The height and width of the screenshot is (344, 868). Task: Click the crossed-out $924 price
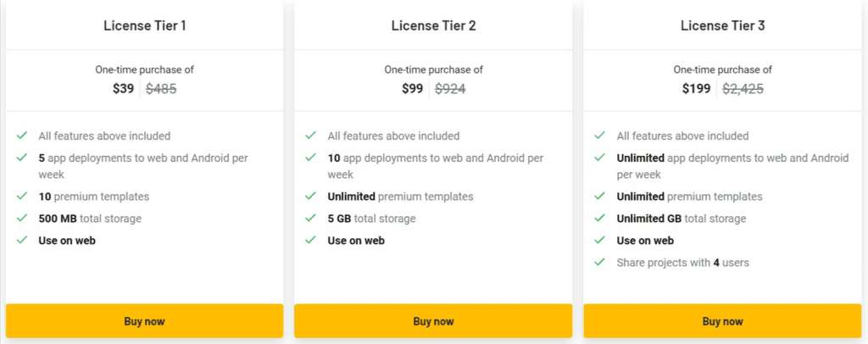click(450, 88)
